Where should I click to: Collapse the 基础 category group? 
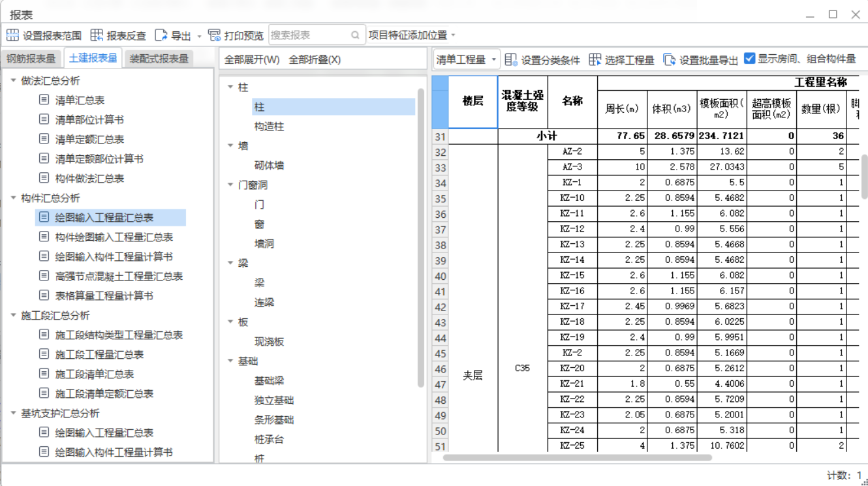pyautogui.click(x=230, y=361)
